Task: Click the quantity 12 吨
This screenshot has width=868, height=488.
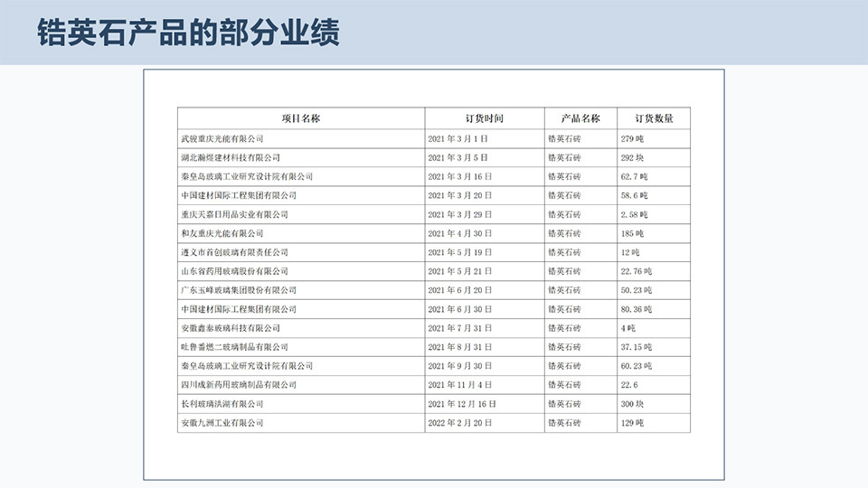Action: coord(630,252)
